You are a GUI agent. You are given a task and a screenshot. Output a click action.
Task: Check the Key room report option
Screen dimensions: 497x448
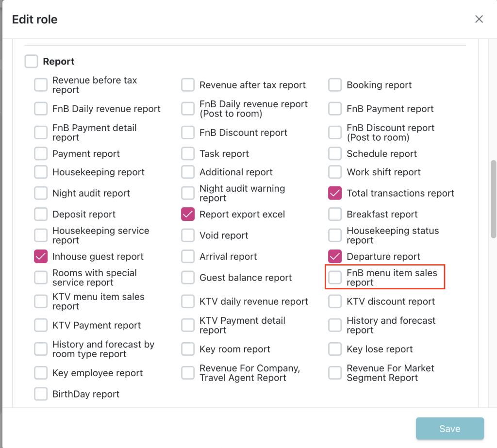188,349
